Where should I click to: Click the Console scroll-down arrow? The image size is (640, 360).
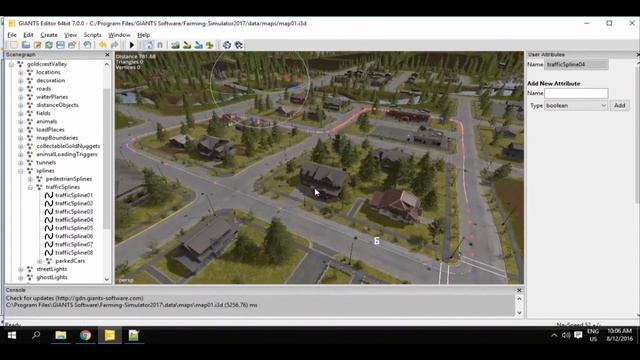coord(519,313)
